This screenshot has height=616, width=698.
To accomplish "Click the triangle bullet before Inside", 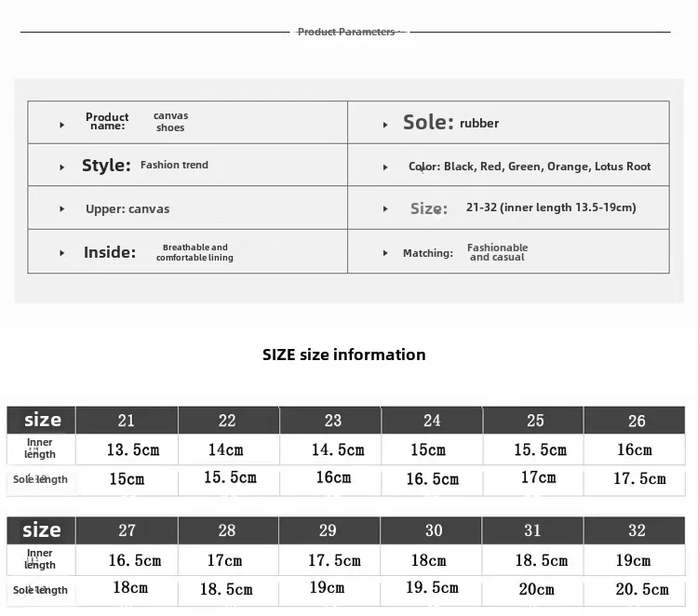I will [62, 253].
